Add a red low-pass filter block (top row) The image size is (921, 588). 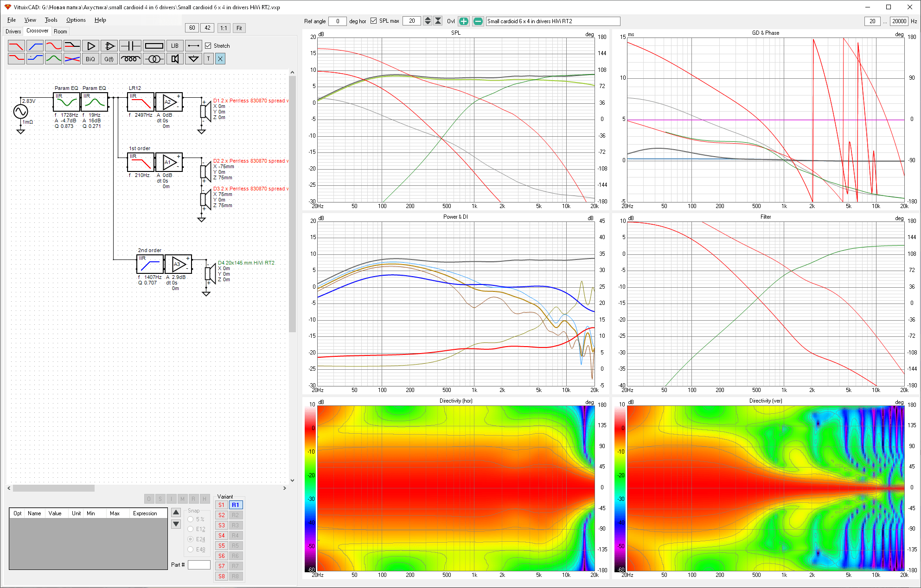pos(16,46)
